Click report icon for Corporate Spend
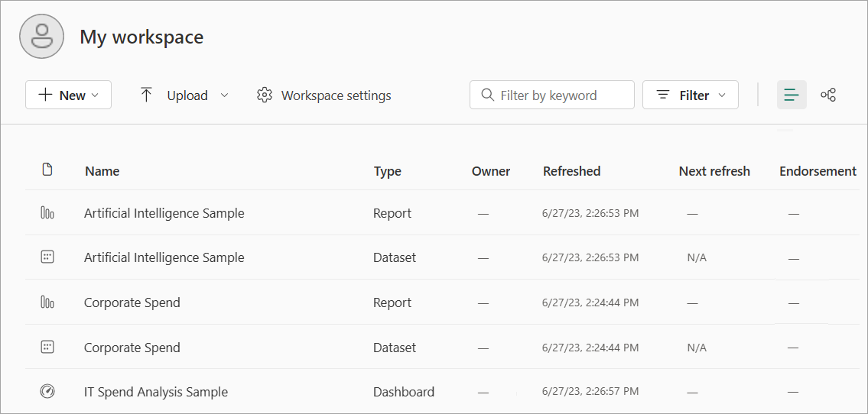Screen dimensions: 868x414 47,302
